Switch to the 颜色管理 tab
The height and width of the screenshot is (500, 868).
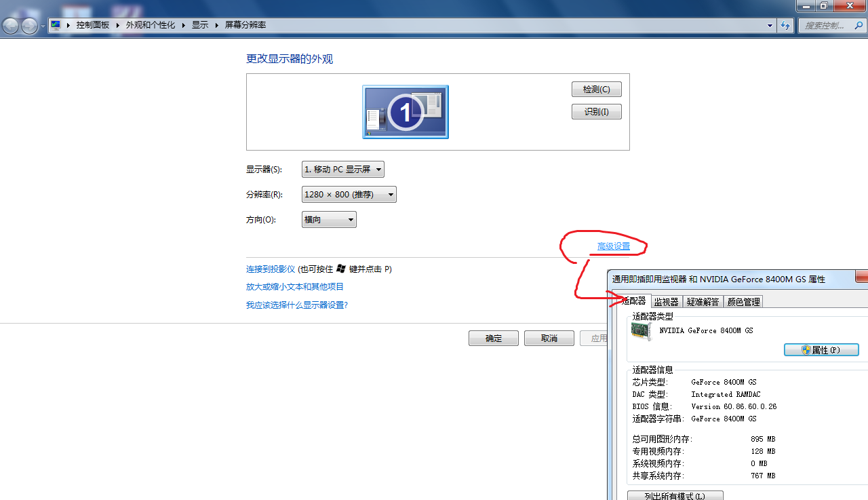pyautogui.click(x=743, y=302)
